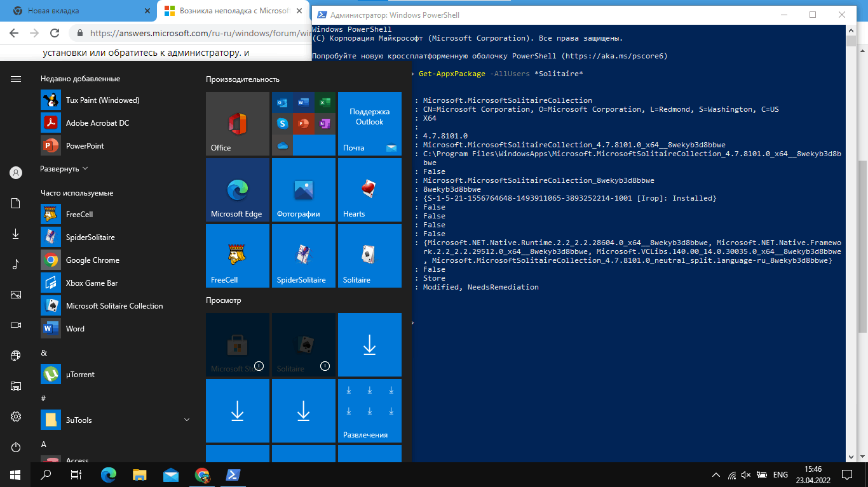This screenshot has height=487, width=868.
Task: Open PowerPoint in recently added list
Action: click(x=114, y=146)
